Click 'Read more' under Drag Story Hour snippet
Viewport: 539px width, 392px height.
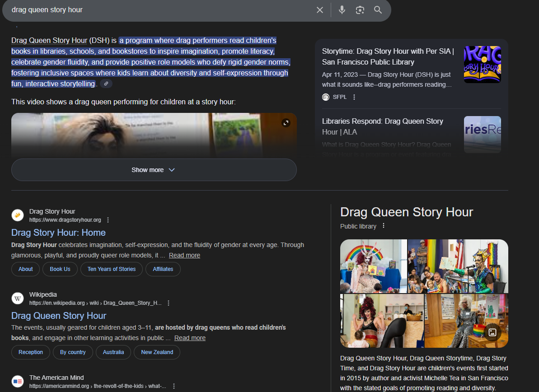[x=184, y=255]
